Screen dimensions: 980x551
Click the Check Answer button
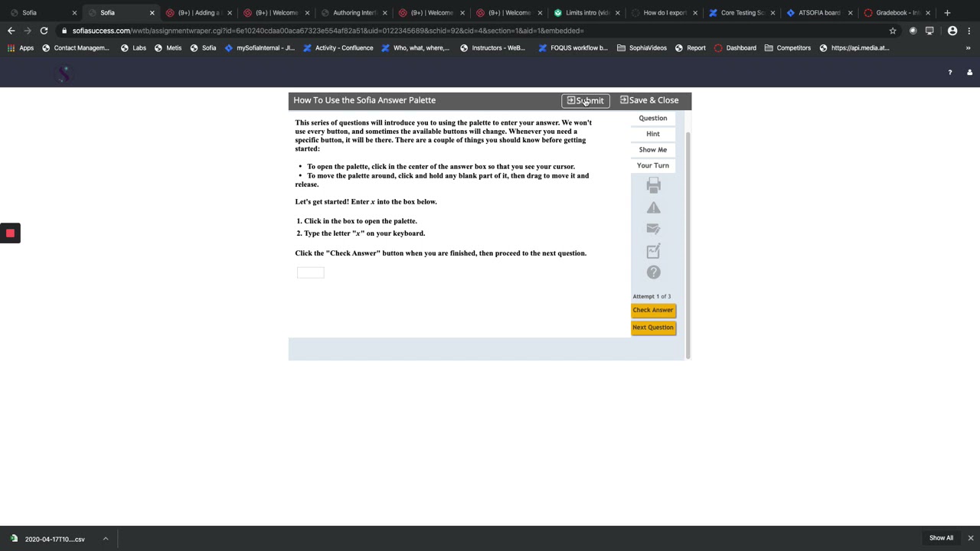click(653, 310)
